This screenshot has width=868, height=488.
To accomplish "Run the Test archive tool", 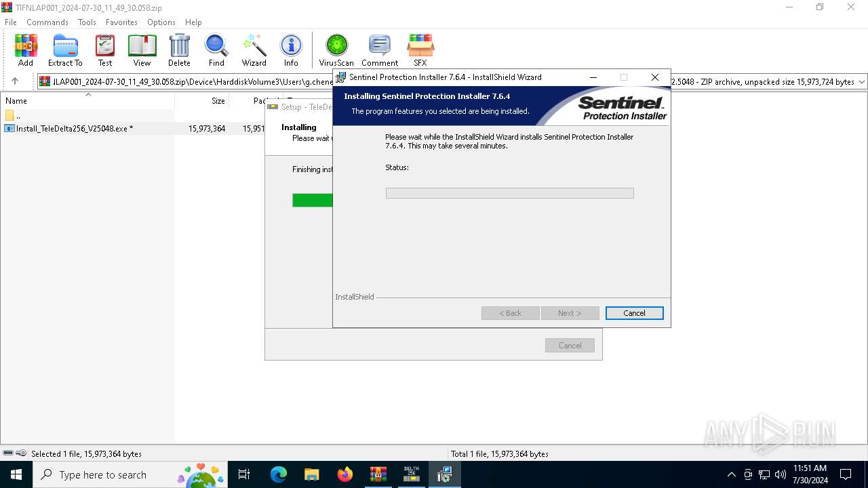I will [x=105, y=51].
